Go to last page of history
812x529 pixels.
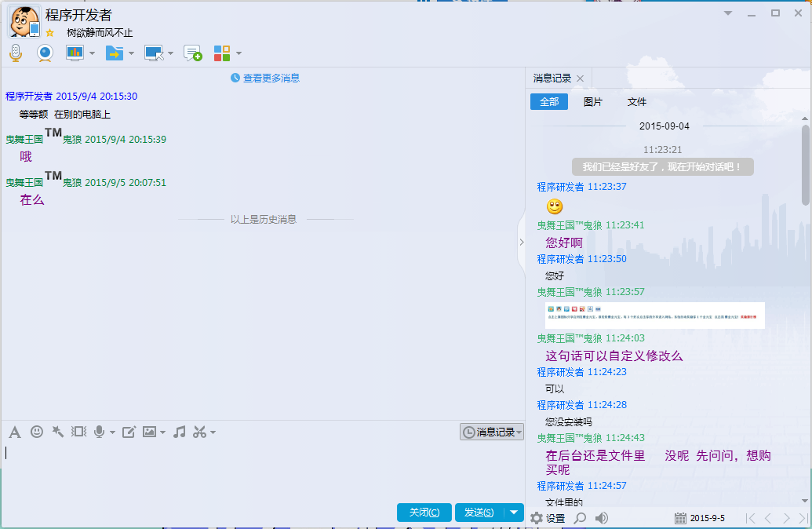click(803, 518)
